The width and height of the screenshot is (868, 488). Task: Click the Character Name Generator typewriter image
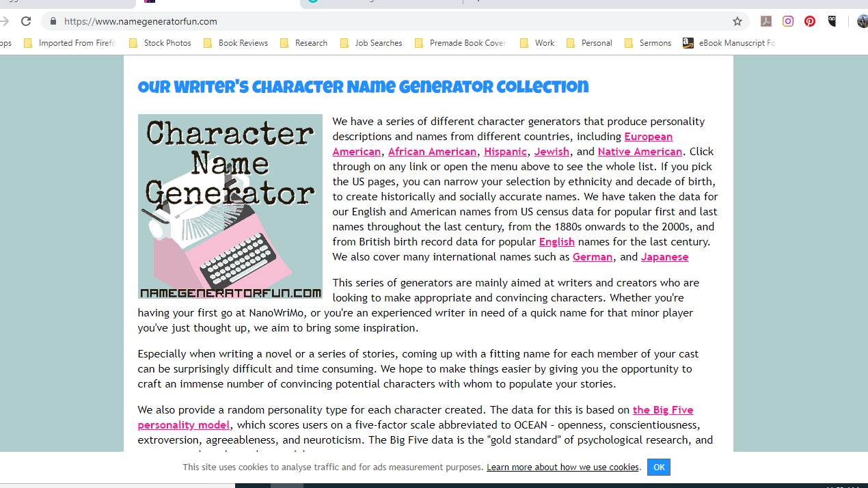click(230, 206)
